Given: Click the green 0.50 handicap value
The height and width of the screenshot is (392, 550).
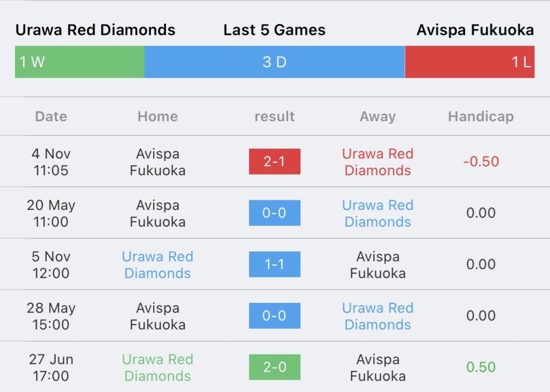Looking at the screenshot, I should pos(481,367).
